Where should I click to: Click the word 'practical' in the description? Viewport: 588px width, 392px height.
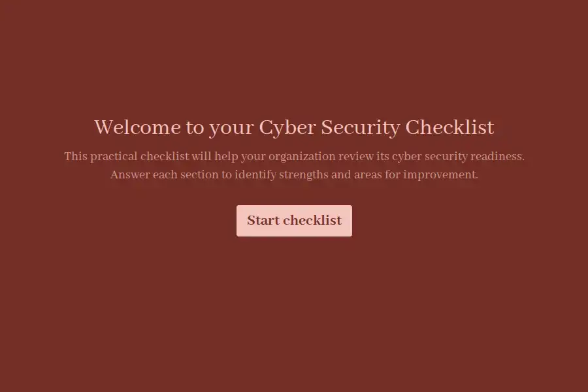coord(114,156)
